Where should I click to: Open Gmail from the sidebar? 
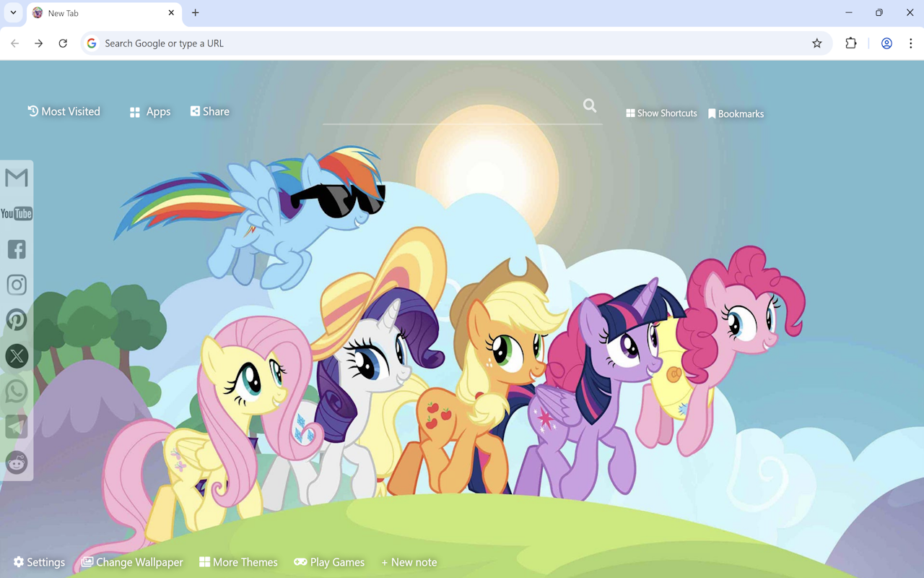tap(16, 178)
